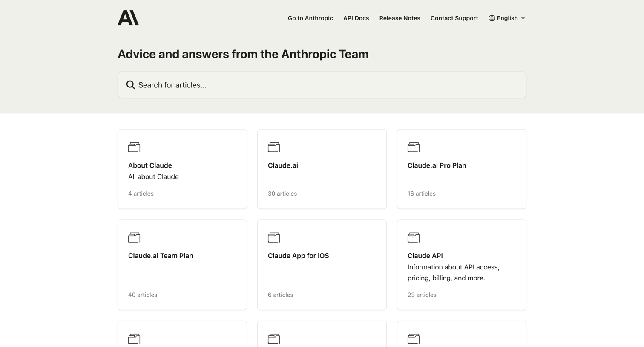This screenshot has width=644, height=347.
Task: Expand the chevron beside English
Action: point(523,18)
